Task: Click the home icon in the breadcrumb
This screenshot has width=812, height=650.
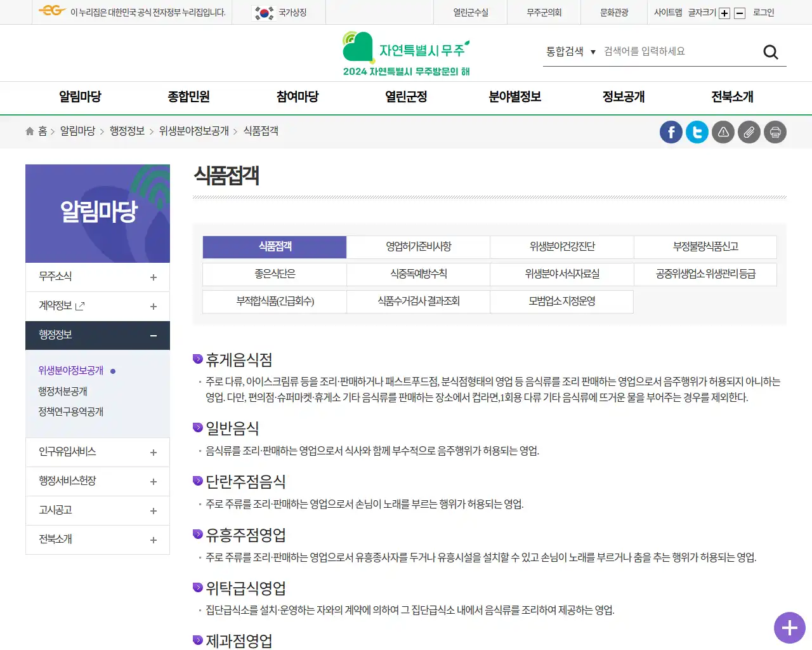Action: (29, 131)
